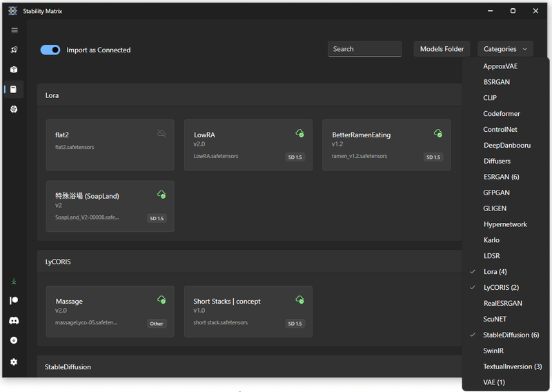Uncheck the StableDiffusion (6) category

tap(511, 335)
